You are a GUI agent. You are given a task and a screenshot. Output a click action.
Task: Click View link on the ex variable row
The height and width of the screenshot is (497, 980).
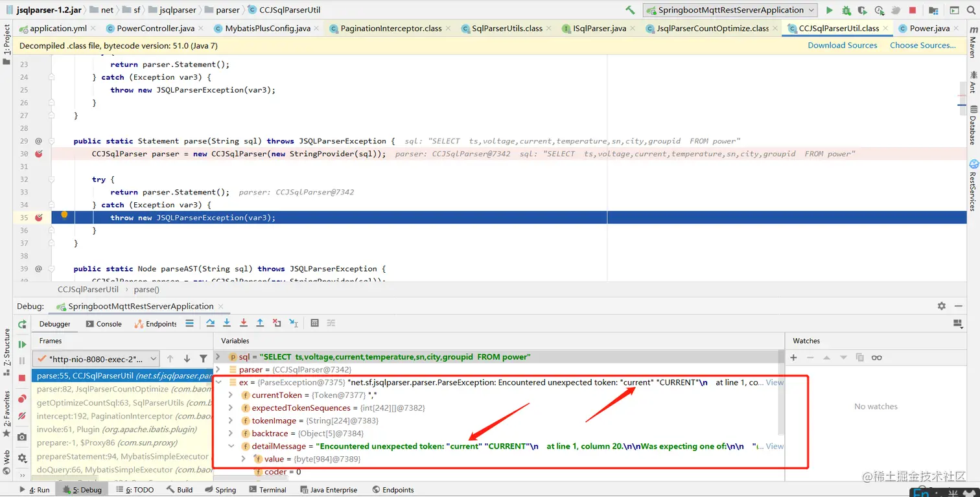coord(775,382)
